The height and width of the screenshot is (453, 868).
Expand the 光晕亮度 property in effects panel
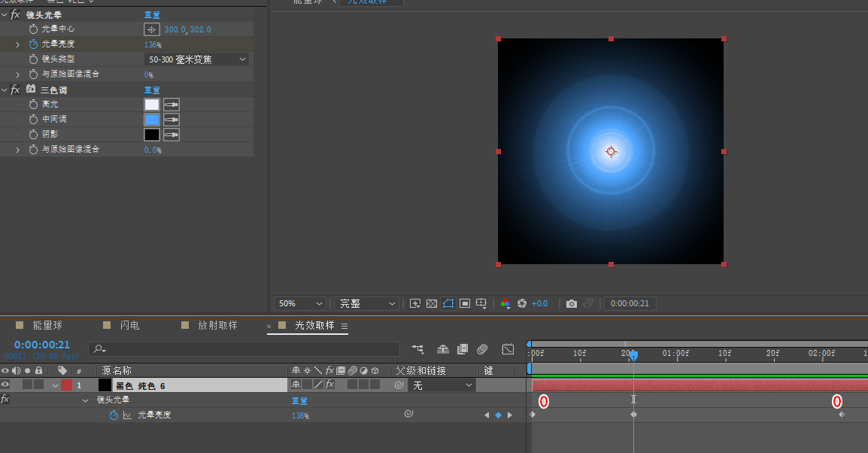18,44
